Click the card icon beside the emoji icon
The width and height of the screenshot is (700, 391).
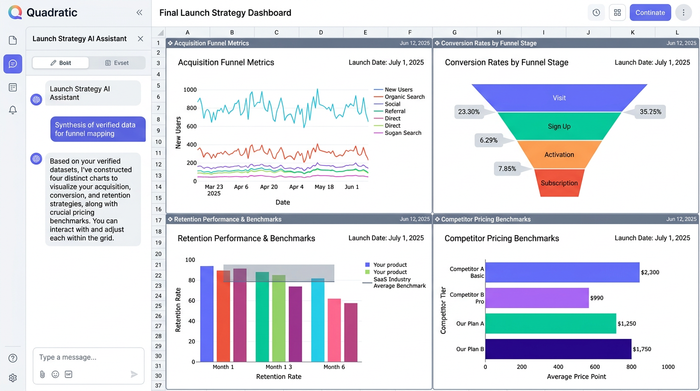(68, 374)
